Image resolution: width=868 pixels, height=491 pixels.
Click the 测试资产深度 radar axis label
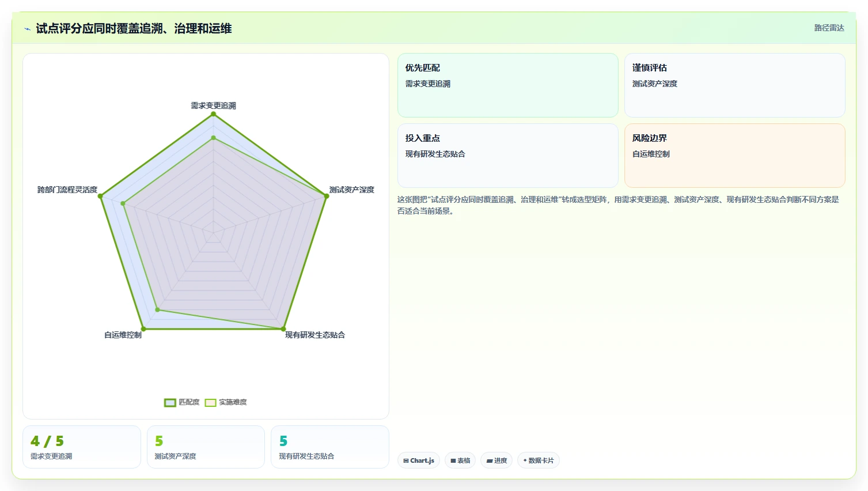pyautogui.click(x=352, y=190)
